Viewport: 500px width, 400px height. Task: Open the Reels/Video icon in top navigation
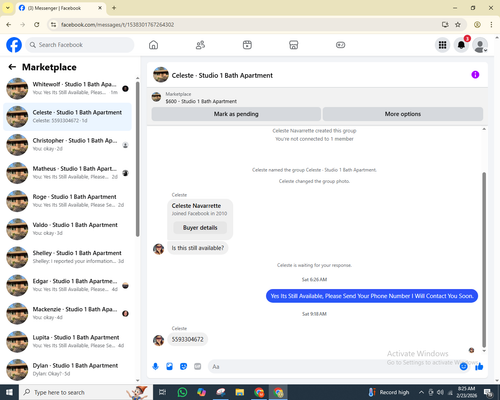[x=247, y=45]
